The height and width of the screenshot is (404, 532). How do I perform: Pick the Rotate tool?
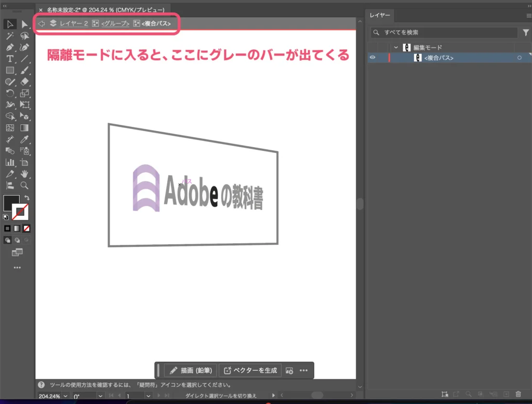tap(10, 93)
